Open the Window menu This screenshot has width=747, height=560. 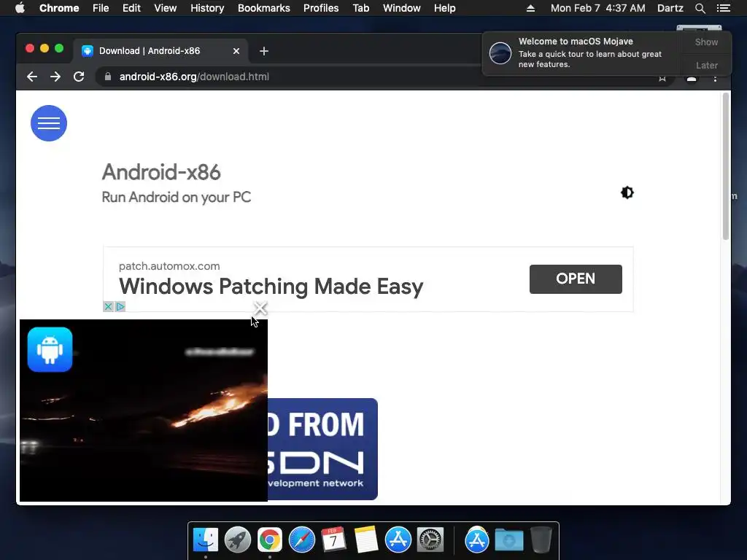click(402, 8)
